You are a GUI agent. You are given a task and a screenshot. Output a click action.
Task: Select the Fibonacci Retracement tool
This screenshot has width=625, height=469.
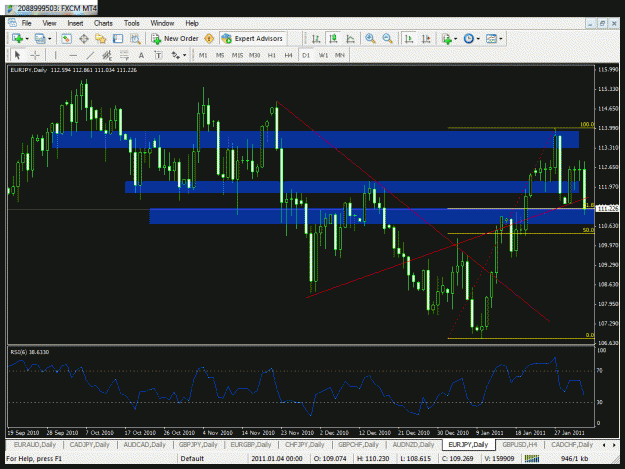point(124,55)
